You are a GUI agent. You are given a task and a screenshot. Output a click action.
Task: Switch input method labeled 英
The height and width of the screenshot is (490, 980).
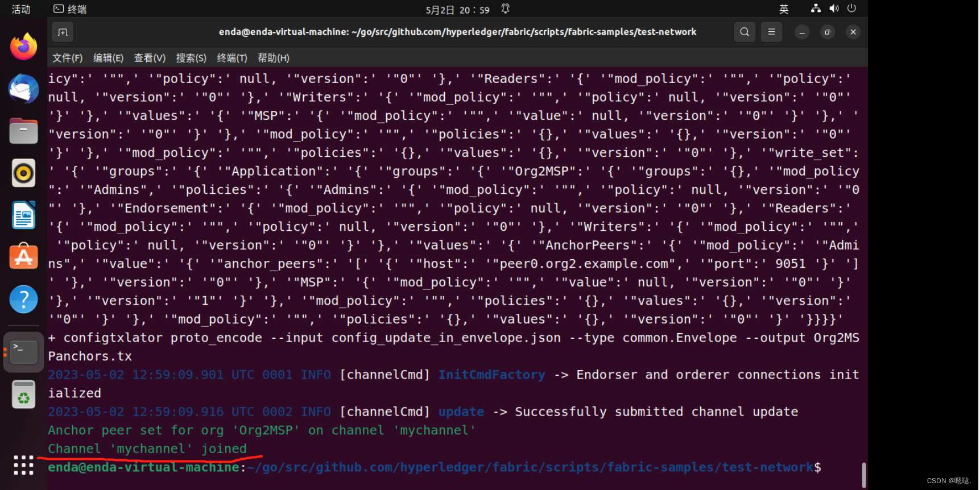(784, 9)
